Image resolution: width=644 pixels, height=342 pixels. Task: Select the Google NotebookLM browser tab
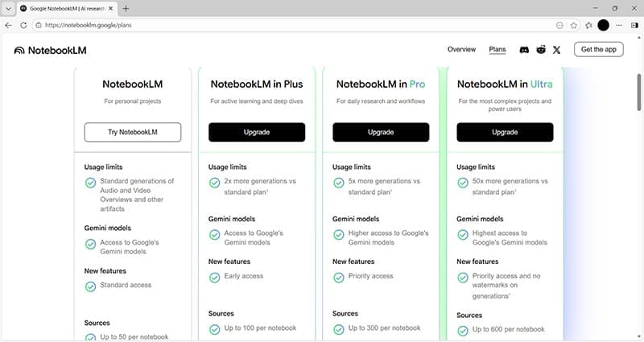click(x=67, y=8)
